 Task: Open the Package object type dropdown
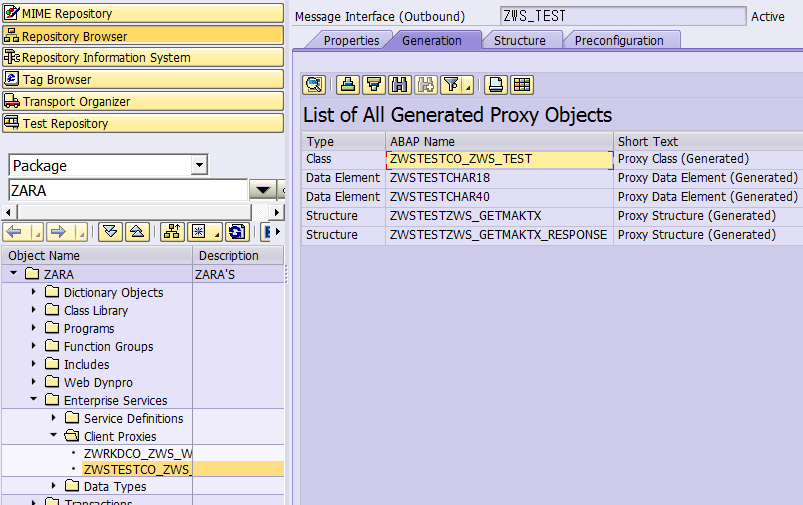(x=199, y=165)
